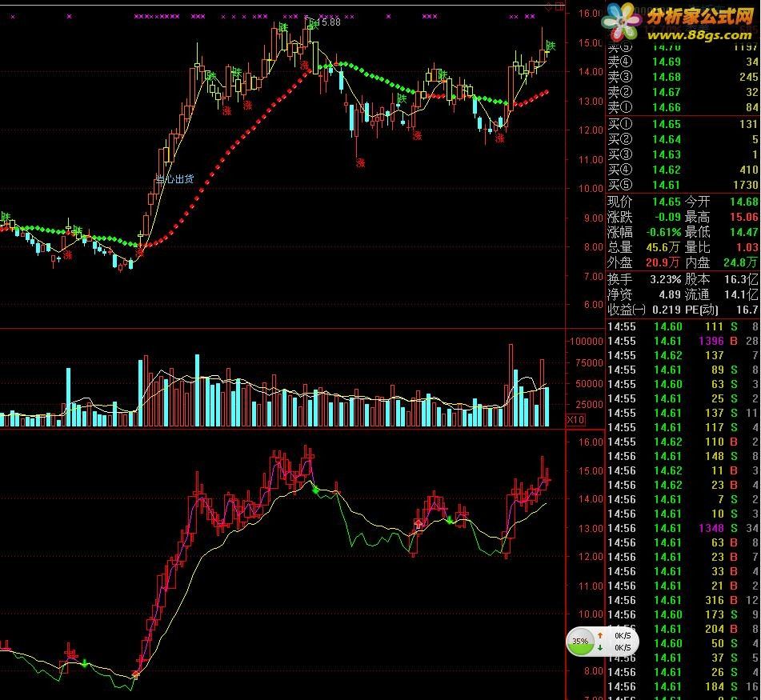
Task: Click the 买① 14.65 buy order row
Action: point(683,124)
